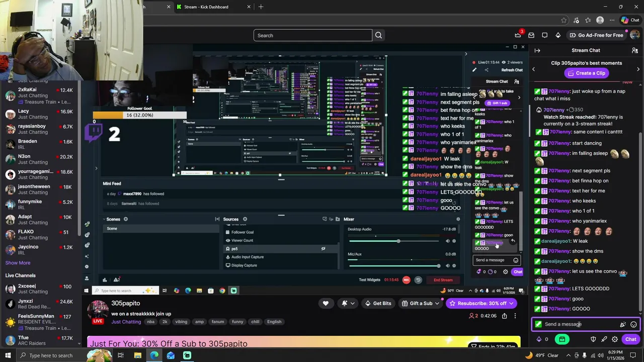This screenshot has height=362, width=644.
Task: Open chat settings gear
Action: click(615, 339)
